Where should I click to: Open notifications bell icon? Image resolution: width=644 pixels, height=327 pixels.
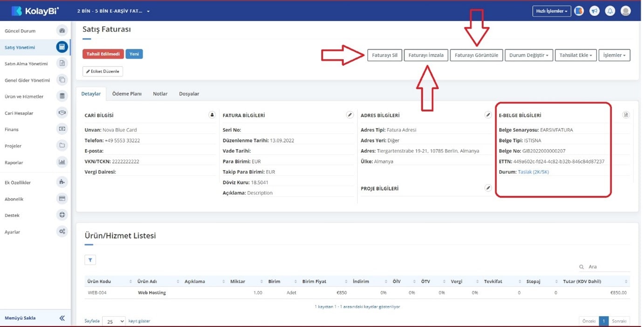coord(610,11)
